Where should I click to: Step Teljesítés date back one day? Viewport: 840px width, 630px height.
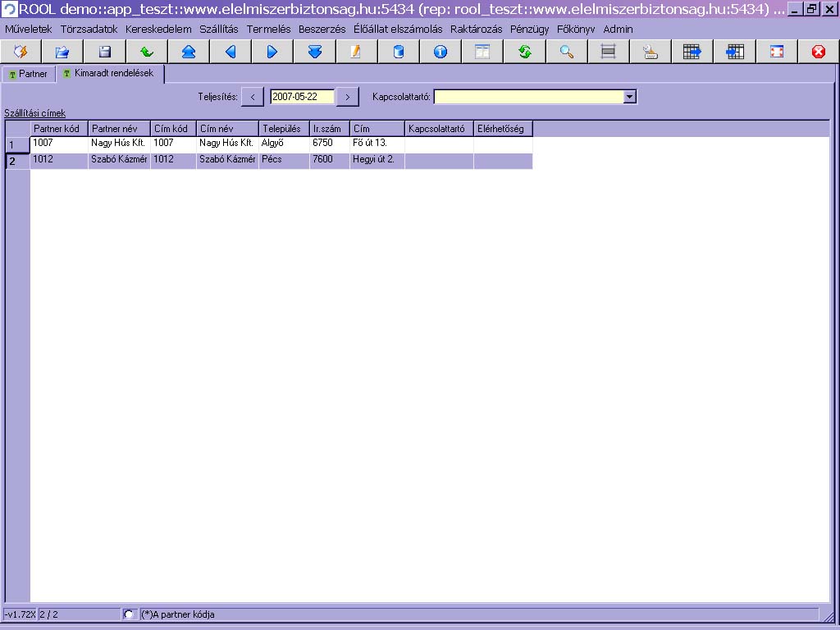pyautogui.click(x=253, y=97)
